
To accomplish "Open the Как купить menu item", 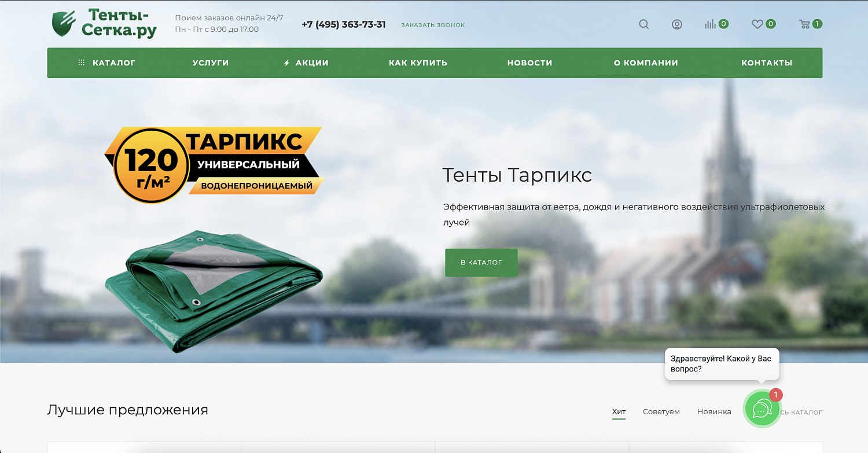I will pyautogui.click(x=418, y=63).
